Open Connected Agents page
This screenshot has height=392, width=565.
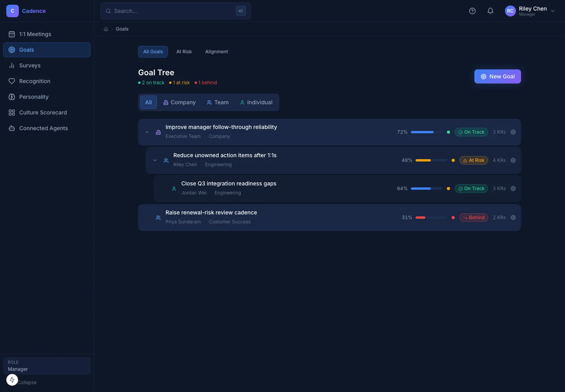coord(47,128)
